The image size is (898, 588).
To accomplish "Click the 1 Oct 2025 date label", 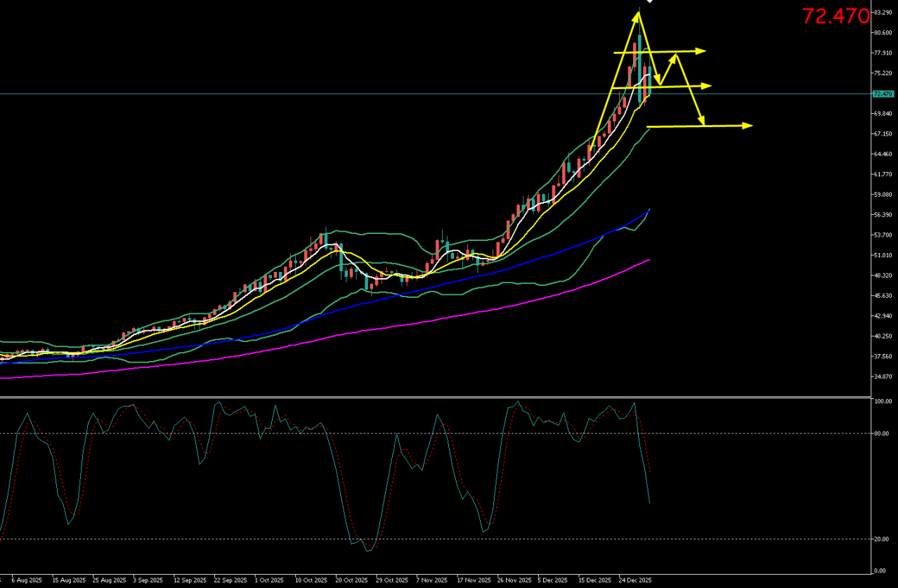I will coord(269,581).
